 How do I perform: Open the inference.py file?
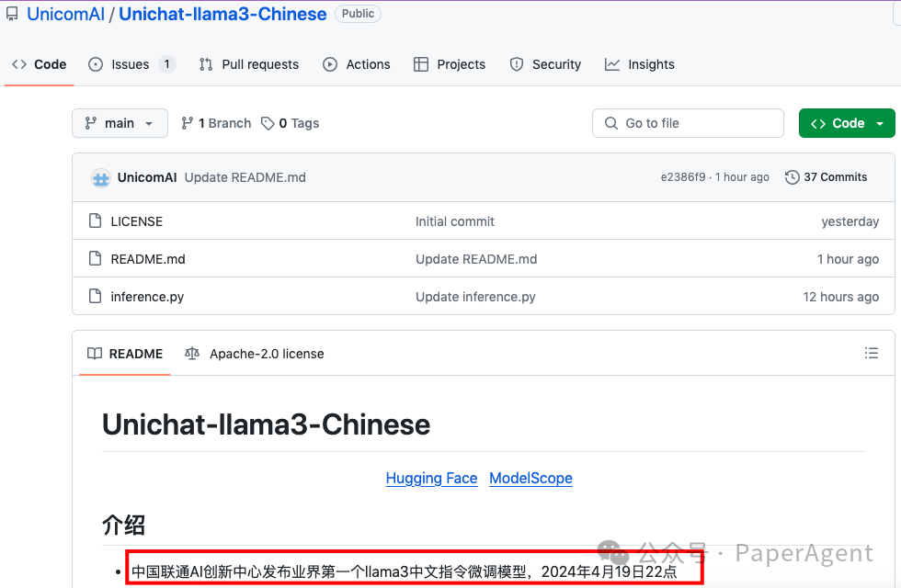click(147, 296)
